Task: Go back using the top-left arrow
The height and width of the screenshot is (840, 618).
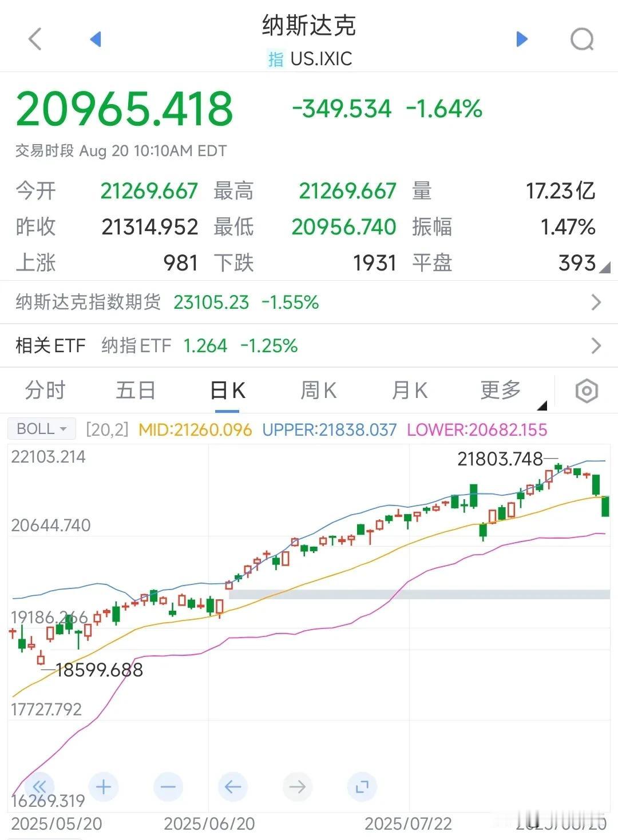Action: pyautogui.click(x=35, y=39)
